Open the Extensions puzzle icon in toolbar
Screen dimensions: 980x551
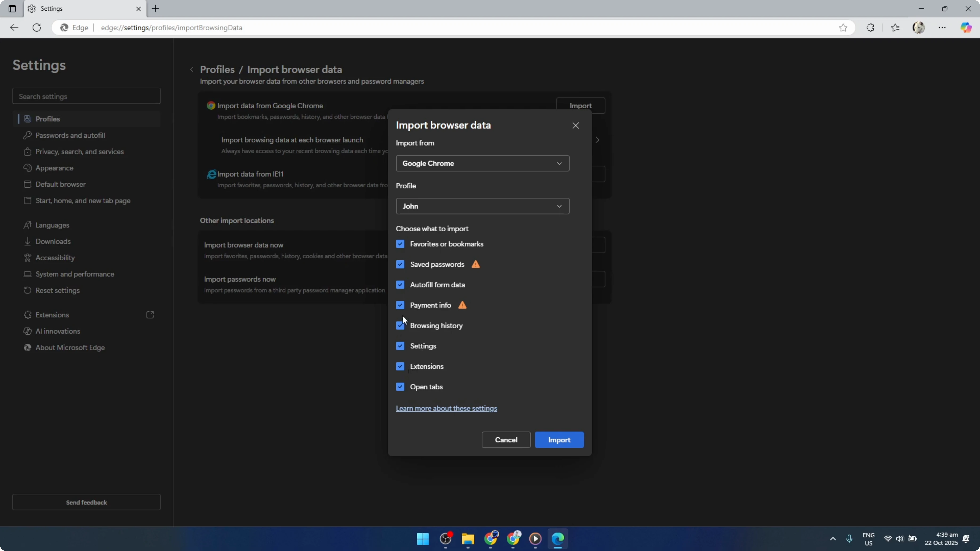tap(871, 27)
